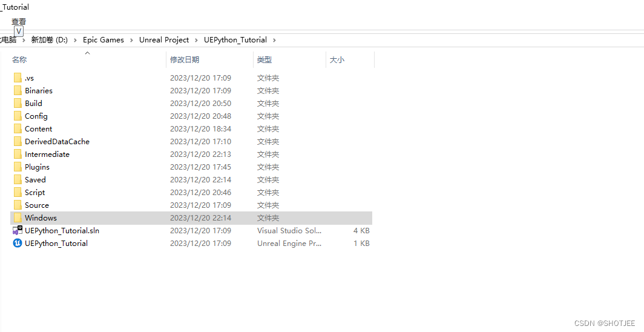Click the Unreal Engine Pr... type cell
Viewport: 644px width, 332px height.
289,244
